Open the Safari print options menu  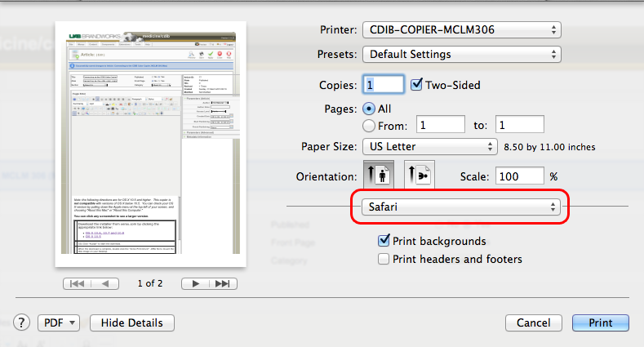[x=461, y=207]
